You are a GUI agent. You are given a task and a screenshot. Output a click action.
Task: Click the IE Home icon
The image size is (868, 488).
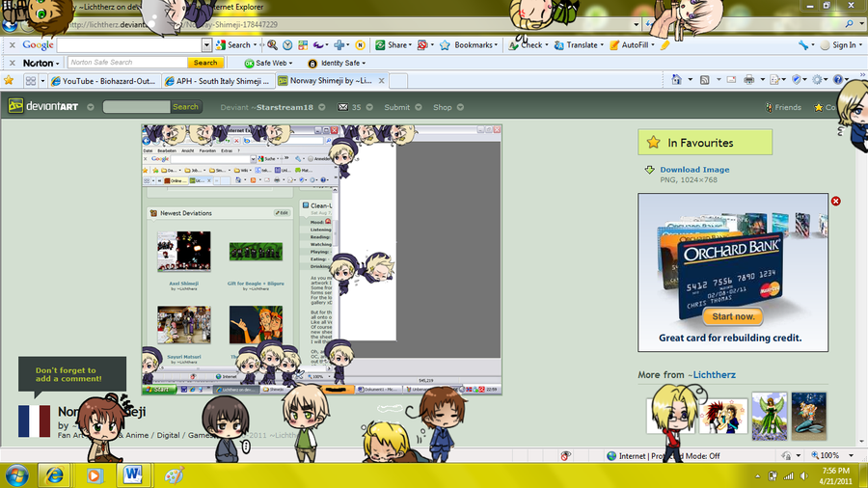(x=676, y=80)
